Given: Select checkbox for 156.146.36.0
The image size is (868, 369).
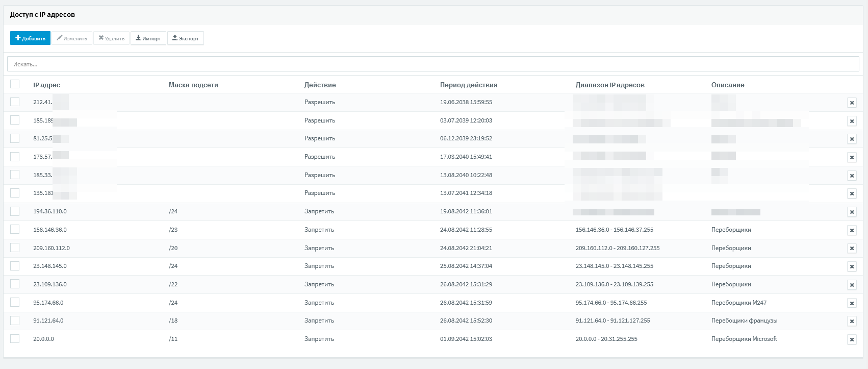Looking at the screenshot, I should [x=15, y=229].
